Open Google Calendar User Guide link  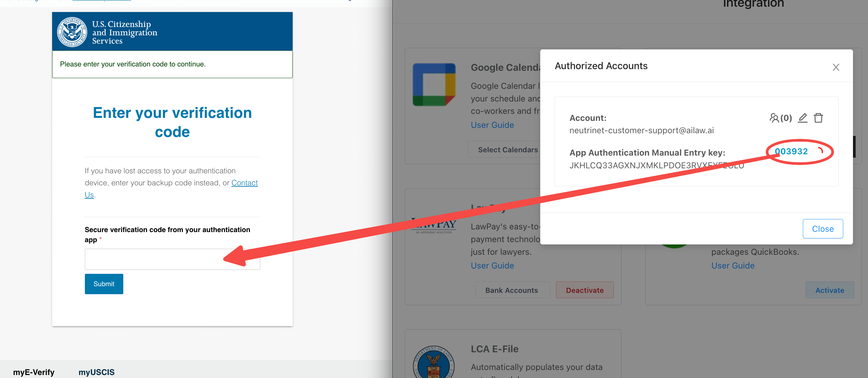pos(492,125)
